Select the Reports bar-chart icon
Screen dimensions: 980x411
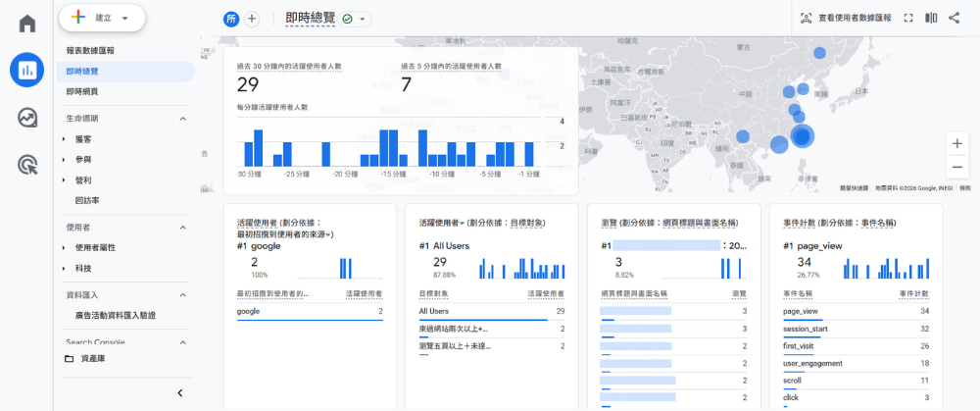pos(26,70)
